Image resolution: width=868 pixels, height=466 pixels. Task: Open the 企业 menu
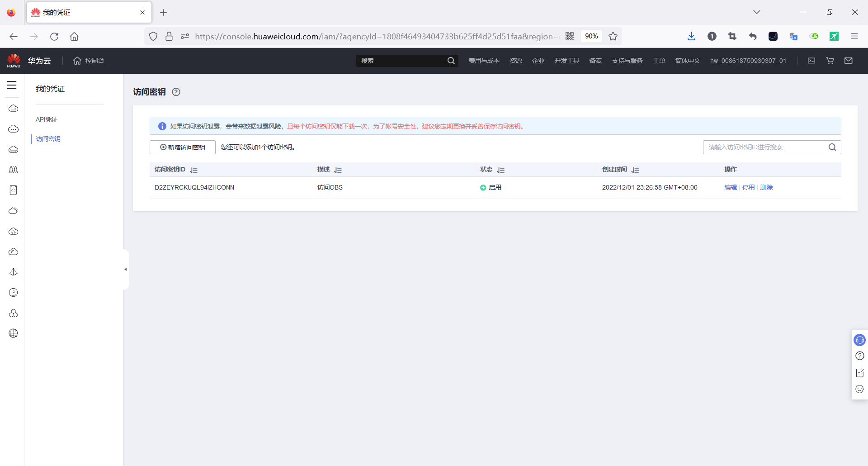pos(538,61)
